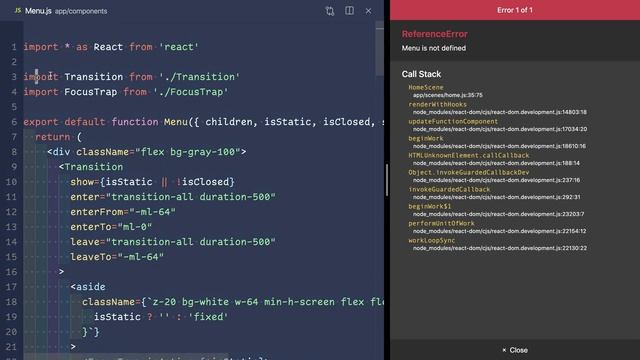The image size is (640, 360).
Task: Click enterTo="ml-0" attribute
Action: tap(111, 227)
